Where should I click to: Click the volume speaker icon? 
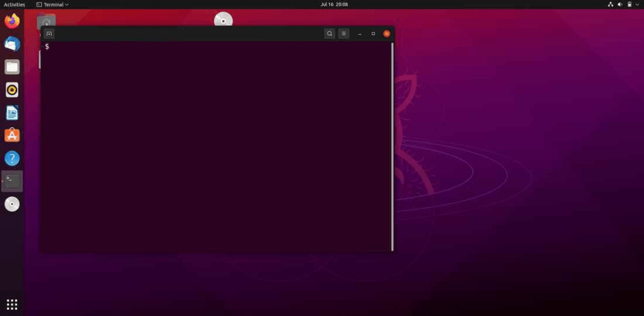[x=619, y=4]
